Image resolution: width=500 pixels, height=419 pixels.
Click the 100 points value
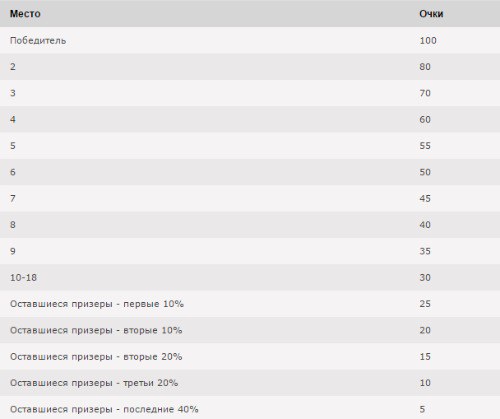(x=428, y=40)
